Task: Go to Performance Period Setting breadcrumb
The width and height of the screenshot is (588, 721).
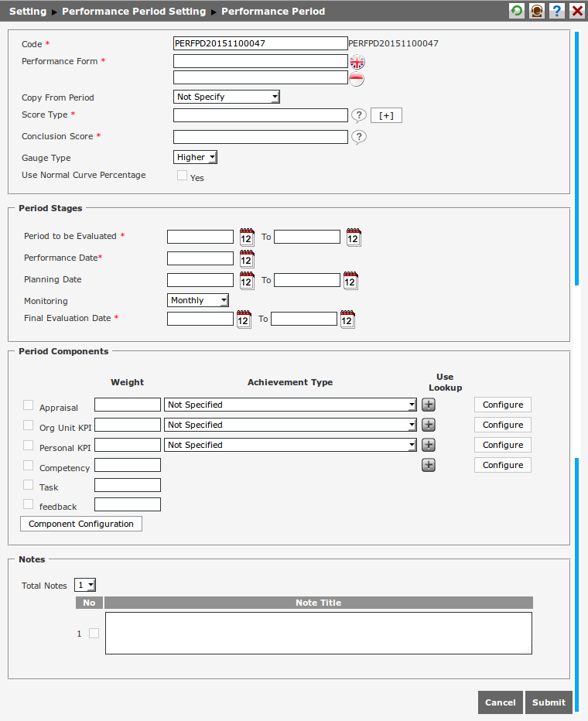Action: click(134, 11)
